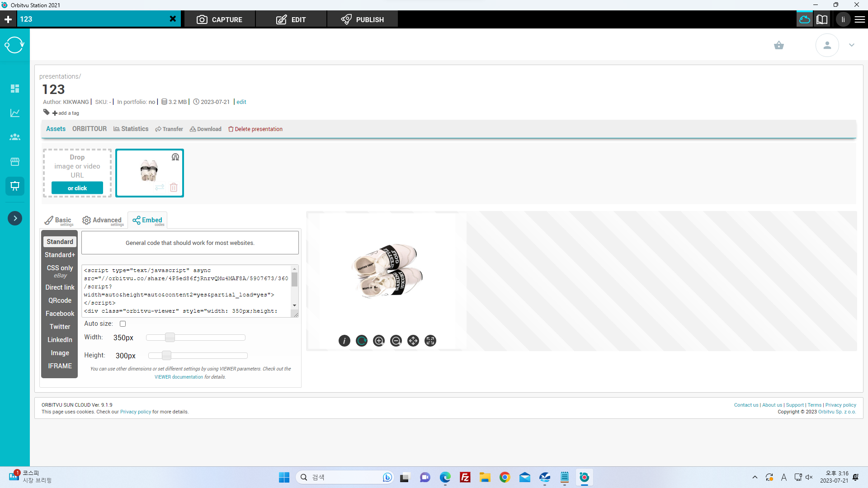Screen dimensions: 868x488
Task: Click Delete presentation
Action: pyautogui.click(x=255, y=129)
